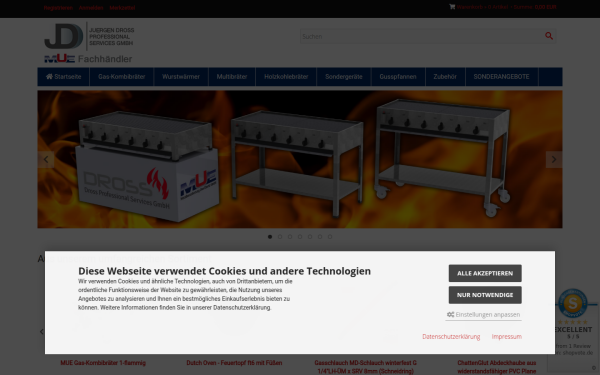
Task: Click the gear next to Einstellungen anpassen
Action: pos(450,315)
